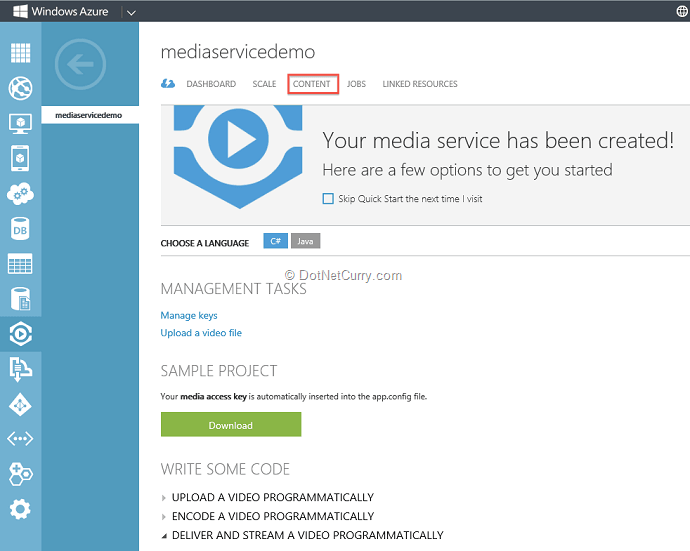Viewport: 690px width, 551px height.
Task: Open SQL Databases DB icon
Action: click(20, 229)
